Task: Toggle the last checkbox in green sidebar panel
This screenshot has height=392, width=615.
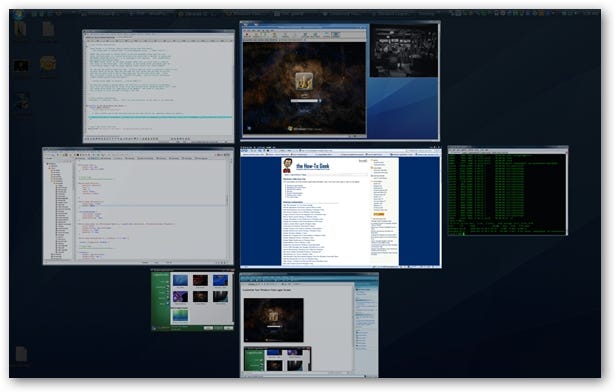Action: point(168,303)
